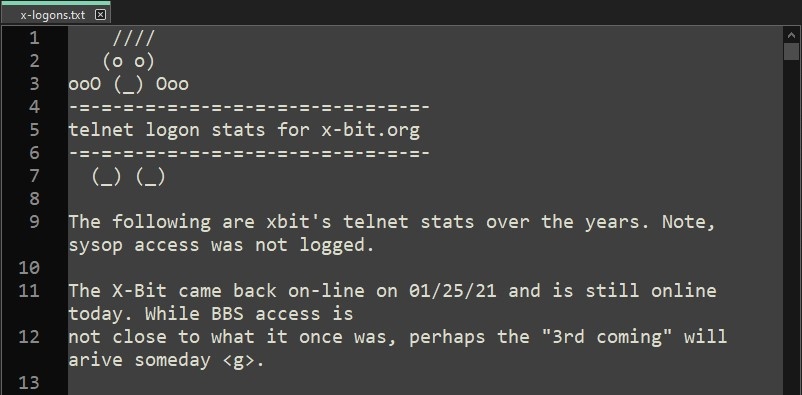Screen dimensions: 802x395
Task: Close the x-logons.txt tab
Action: [101, 15]
